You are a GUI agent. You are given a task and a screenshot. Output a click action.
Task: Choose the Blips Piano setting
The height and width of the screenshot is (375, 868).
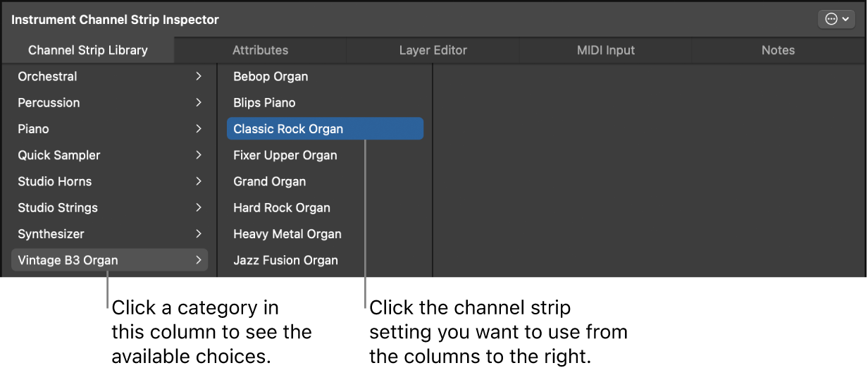(325, 103)
